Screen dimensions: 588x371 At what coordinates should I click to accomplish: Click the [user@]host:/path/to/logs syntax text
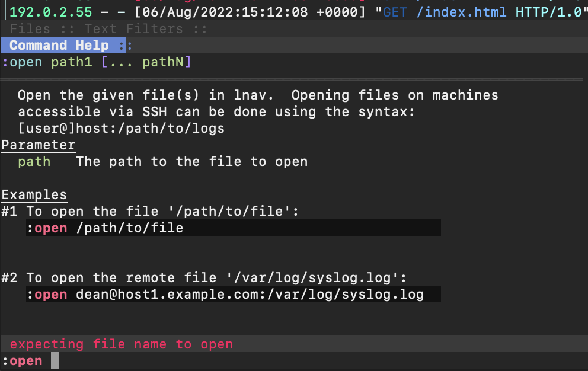click(x=122, y=129)
